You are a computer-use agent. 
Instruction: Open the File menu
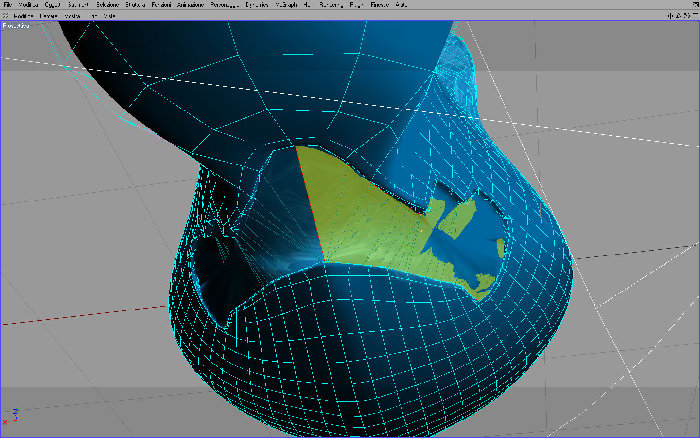coord(8,4)
